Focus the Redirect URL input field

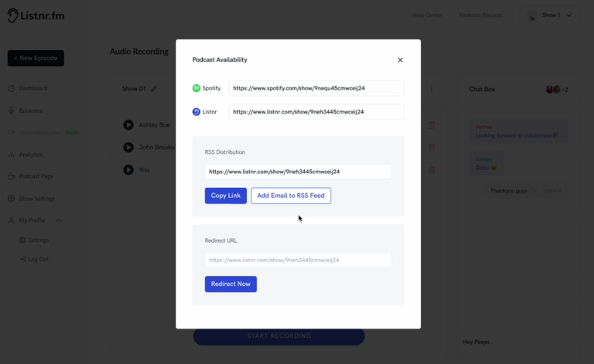[x=298, y=260]
